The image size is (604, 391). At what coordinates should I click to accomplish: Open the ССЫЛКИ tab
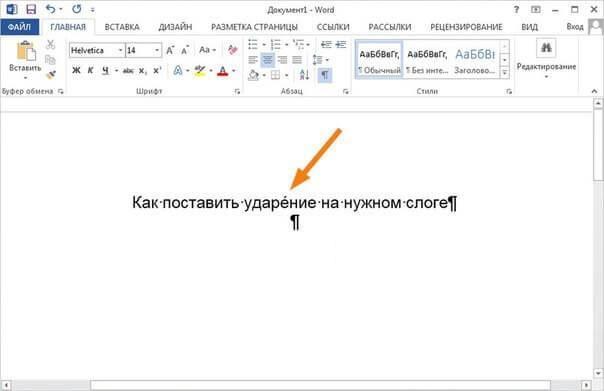(333, 27)
